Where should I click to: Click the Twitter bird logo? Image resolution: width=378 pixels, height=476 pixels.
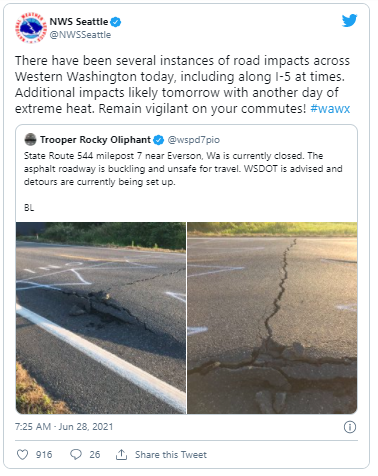[349, 21]
